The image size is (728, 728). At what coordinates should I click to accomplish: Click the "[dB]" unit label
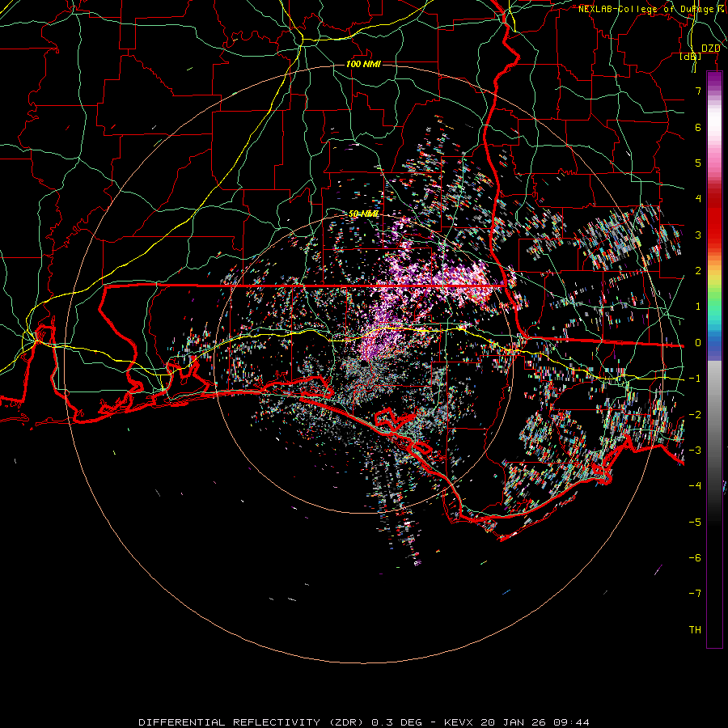tap(691, 57)
